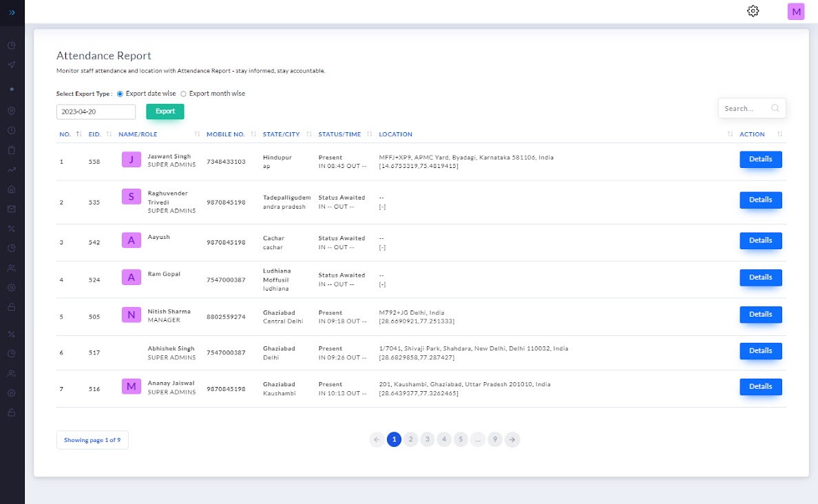Open the location pin sidebar icon
Viewport: 818px width, 504px height.
(x=12, y=110)
